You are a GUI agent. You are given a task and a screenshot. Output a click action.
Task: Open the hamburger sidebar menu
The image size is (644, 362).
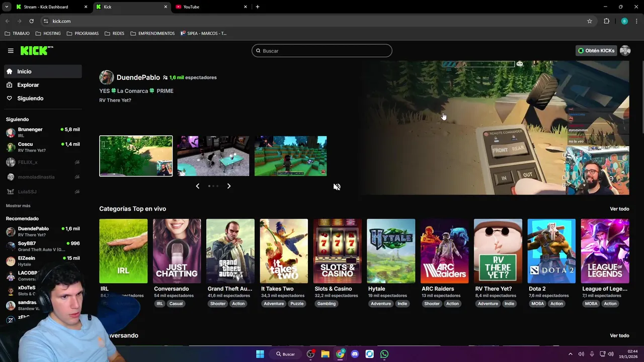(x=11, y=51)
